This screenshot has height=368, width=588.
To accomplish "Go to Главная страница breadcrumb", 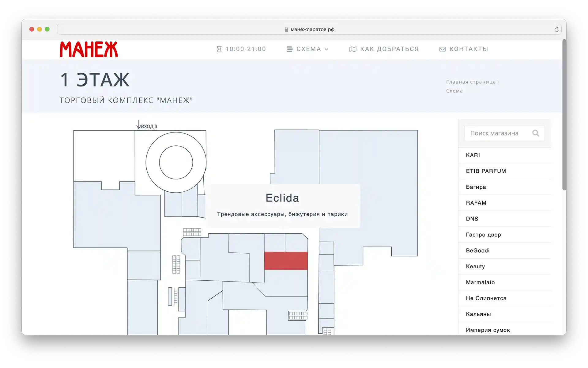I will (471, 82).
